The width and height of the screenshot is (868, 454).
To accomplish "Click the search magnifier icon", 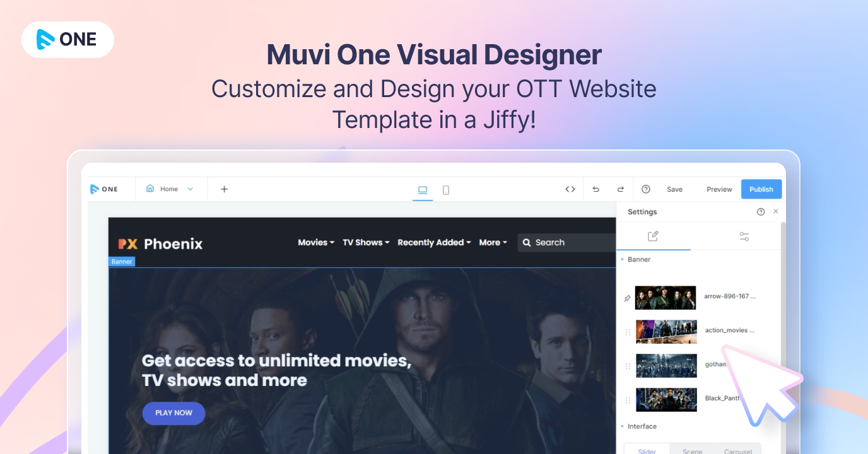I will click(x=527, y=242).
